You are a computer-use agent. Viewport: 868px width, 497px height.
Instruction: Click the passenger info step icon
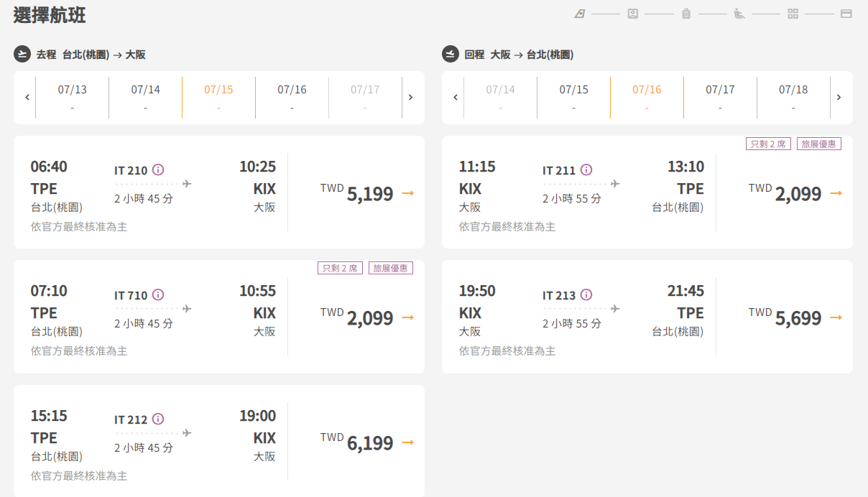(632, 14)
